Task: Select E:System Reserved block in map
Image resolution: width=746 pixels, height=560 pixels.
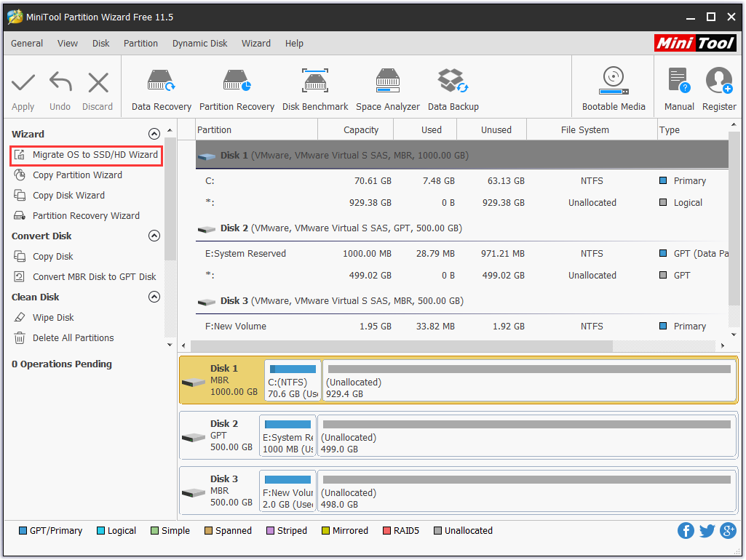Action: pos(287,436)
